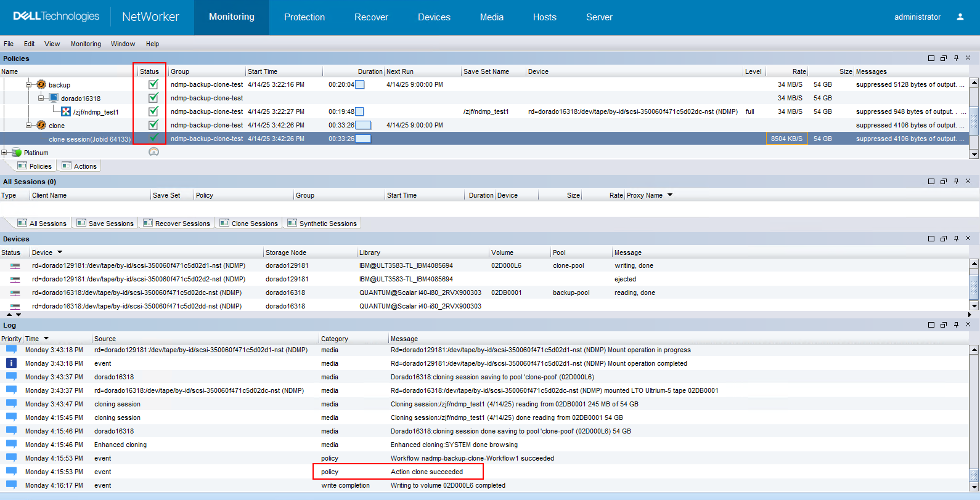This screenshot has width=980, height=500.
Task: Show the Save Sessions tab
Action: point(105,223)
